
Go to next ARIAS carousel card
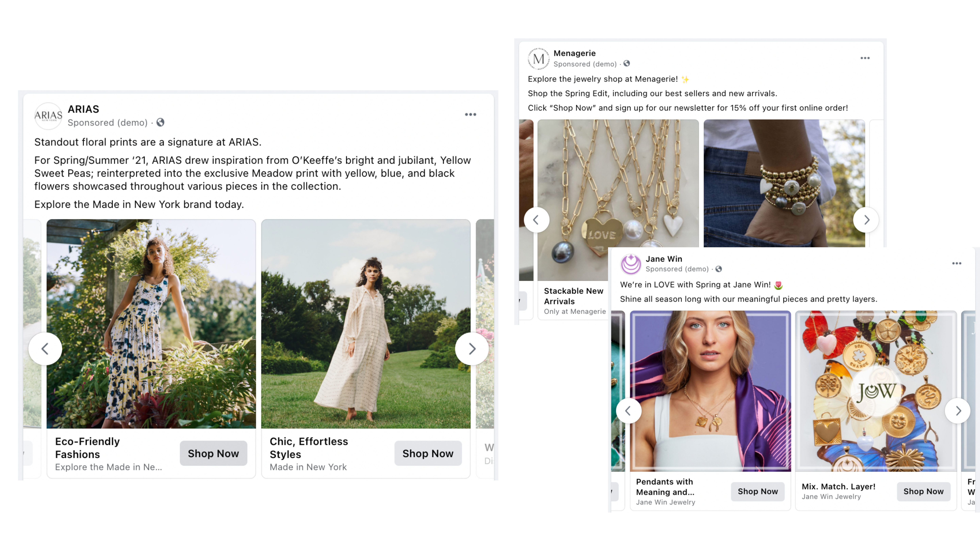click(x=472, y=349)
